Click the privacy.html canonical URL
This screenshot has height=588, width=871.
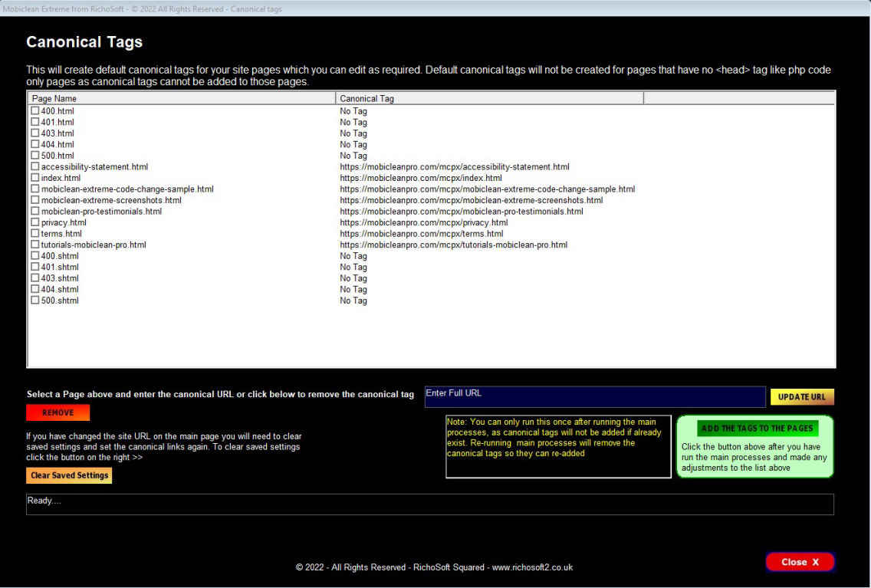pos(424,222)
